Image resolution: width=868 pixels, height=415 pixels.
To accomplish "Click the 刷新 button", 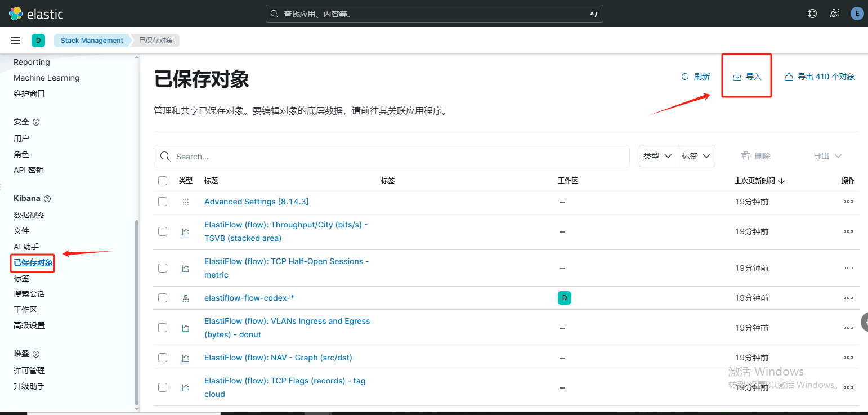I will 696,77.
